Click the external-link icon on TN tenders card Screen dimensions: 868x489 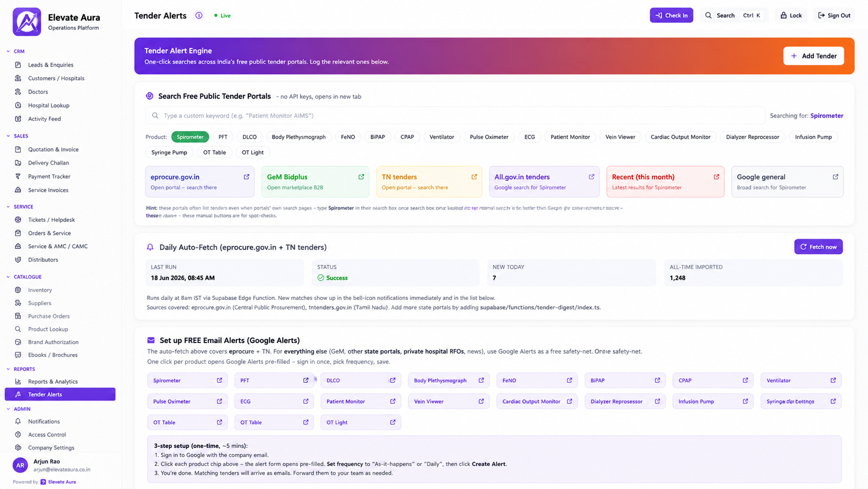pos(474,177)
